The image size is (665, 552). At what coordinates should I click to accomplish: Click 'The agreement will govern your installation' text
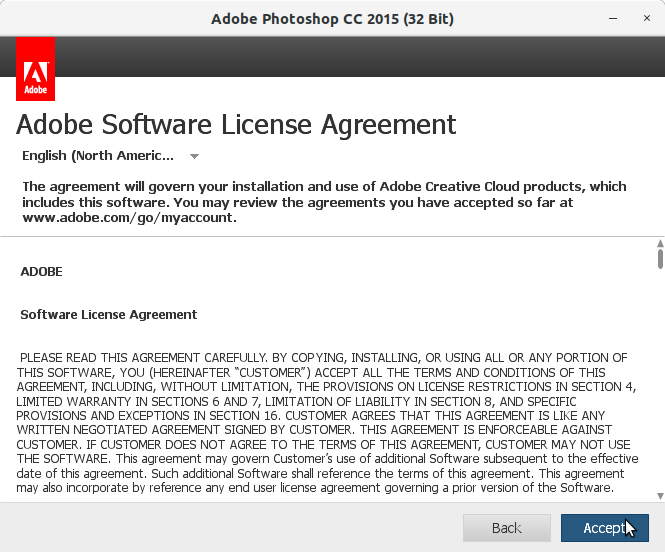[324, 202]
